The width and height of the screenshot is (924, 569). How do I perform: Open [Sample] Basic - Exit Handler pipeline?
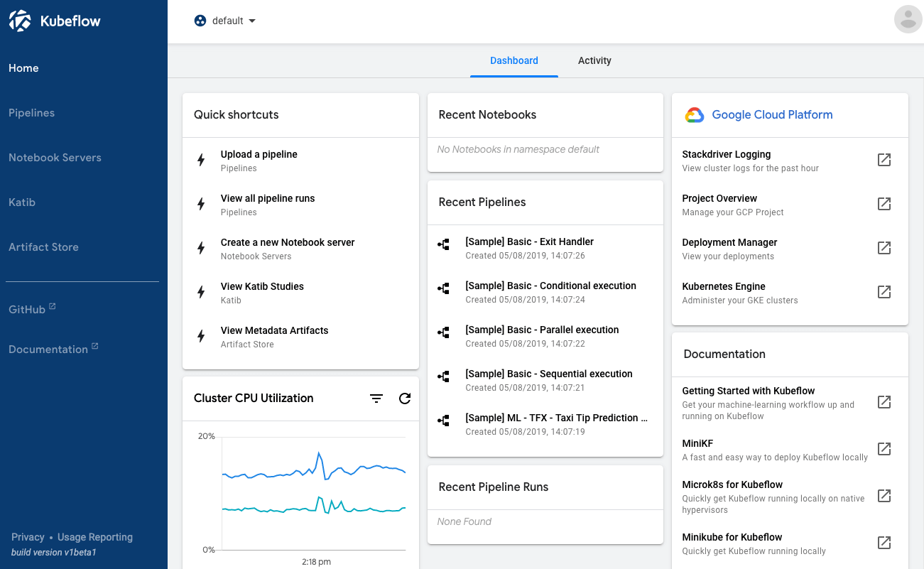click(545, 248)
